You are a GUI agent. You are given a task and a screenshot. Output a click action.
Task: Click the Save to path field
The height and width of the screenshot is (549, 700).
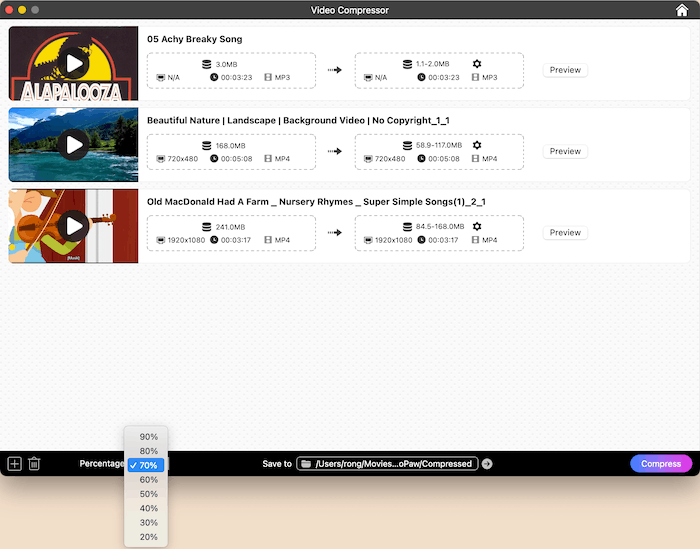coord(394,464)
